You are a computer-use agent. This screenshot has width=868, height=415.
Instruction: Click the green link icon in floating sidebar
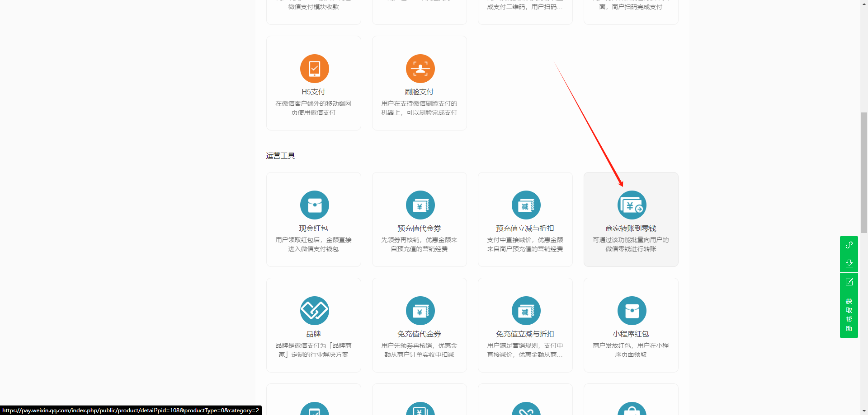pyautogui.click(x=849, y=245)
